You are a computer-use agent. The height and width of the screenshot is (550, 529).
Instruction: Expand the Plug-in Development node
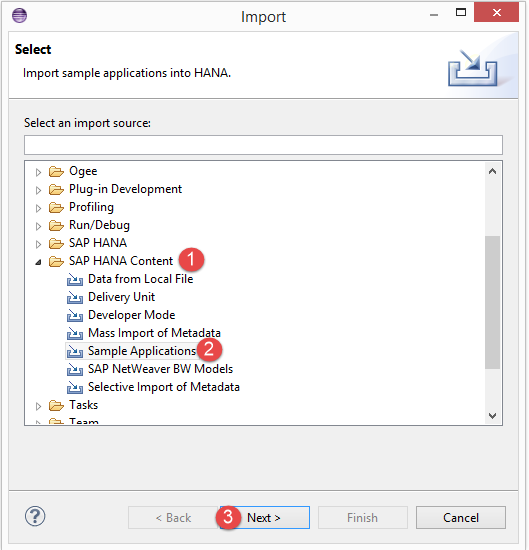tap(38, 190)
